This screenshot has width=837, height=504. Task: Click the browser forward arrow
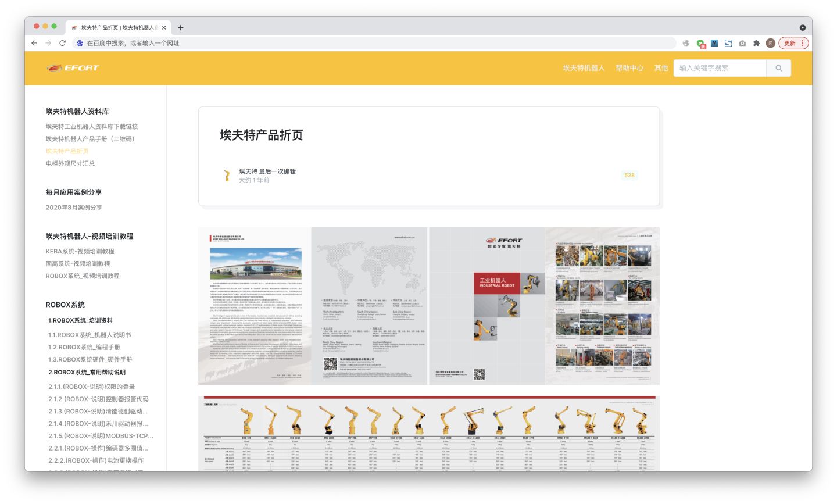pos(48,43)
